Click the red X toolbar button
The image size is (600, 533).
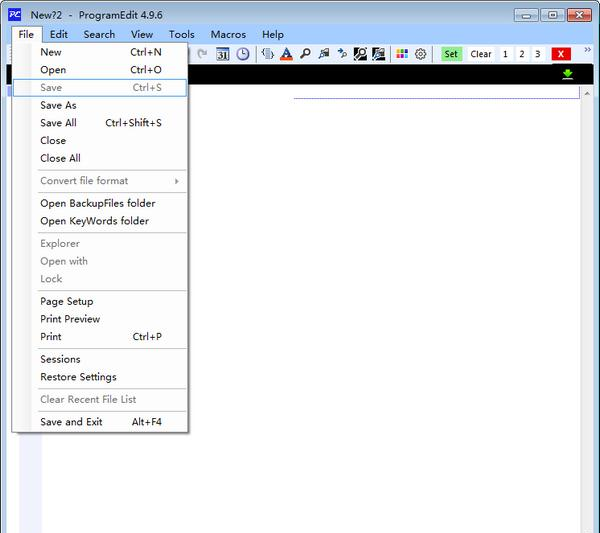561,54
